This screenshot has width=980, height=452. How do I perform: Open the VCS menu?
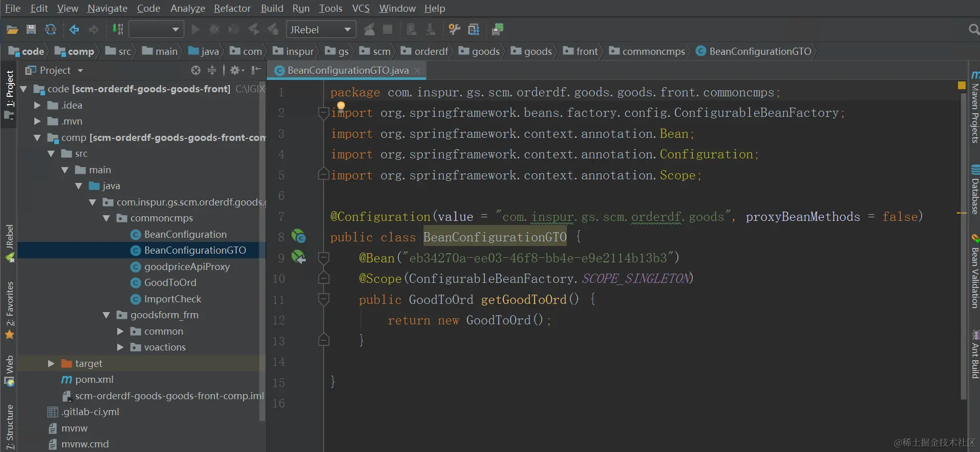361,8
